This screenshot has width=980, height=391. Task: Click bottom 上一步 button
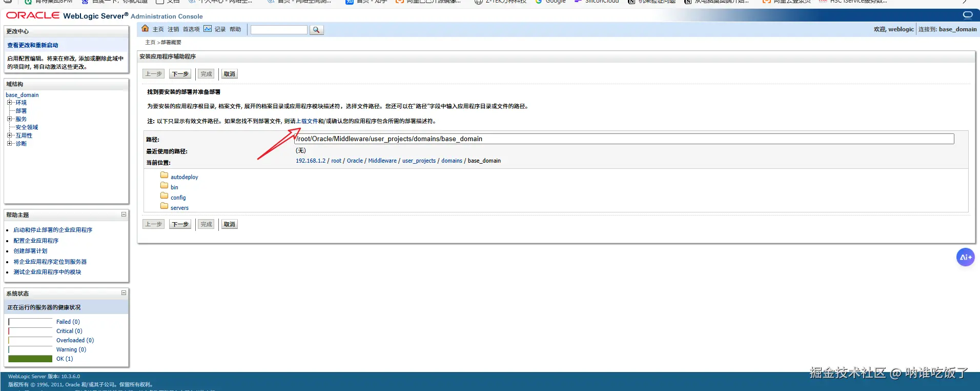(153, 224)
